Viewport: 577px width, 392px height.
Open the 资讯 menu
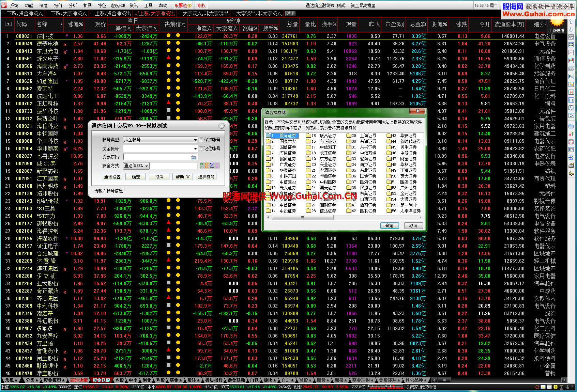(x=134, y=5)
